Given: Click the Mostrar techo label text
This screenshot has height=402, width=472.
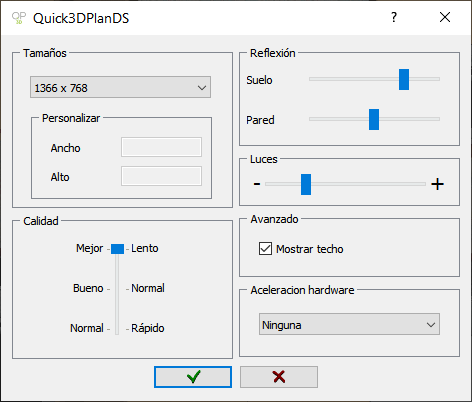Looking at the screenshot, I should [309, 249].
